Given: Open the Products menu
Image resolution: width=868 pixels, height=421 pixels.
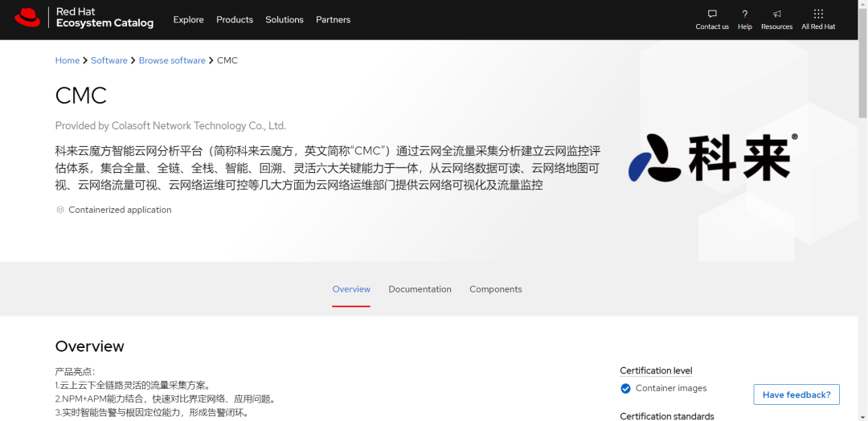Looking at the screenshot, I should 235,19.
